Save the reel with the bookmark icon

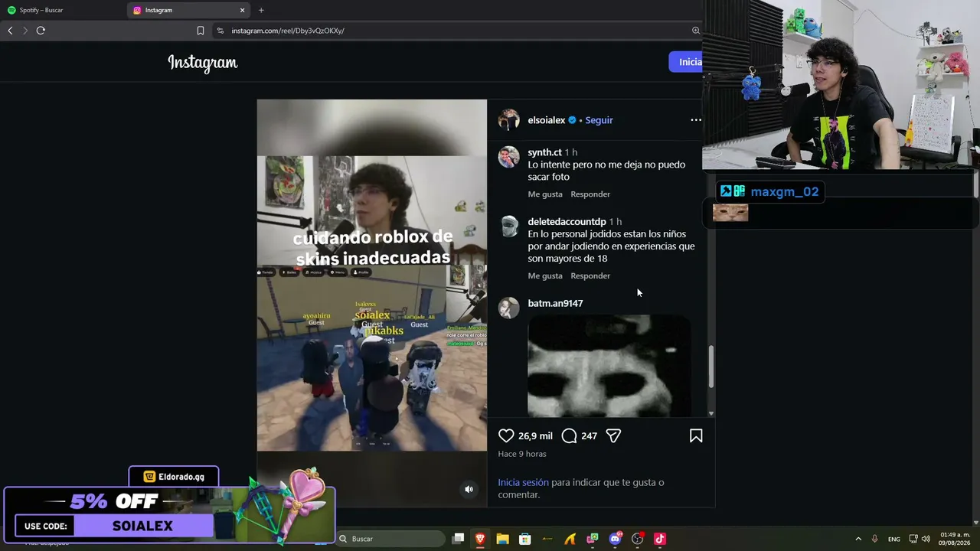point(696,435)
